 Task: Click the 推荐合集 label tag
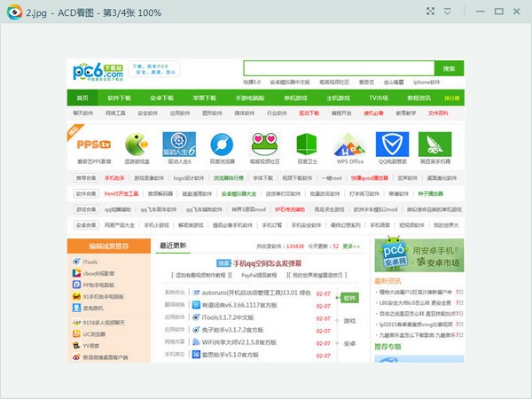86,178
